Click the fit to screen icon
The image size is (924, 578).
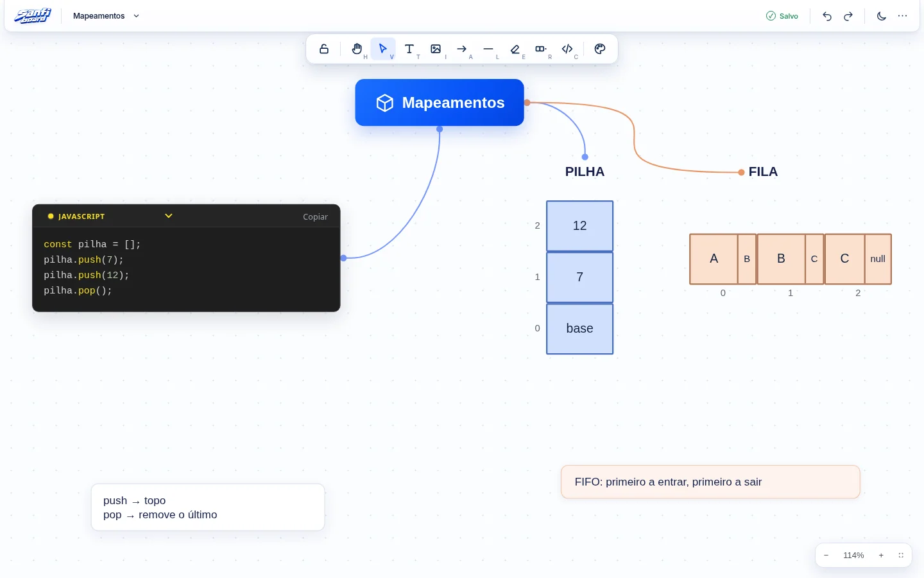pos(901,556)
